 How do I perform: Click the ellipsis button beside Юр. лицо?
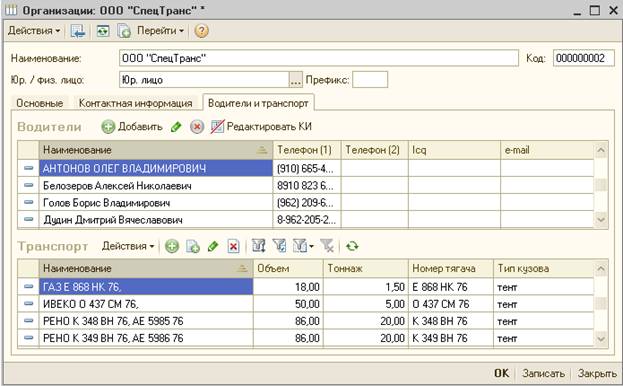pyautogui.click(x=295, y=80)
